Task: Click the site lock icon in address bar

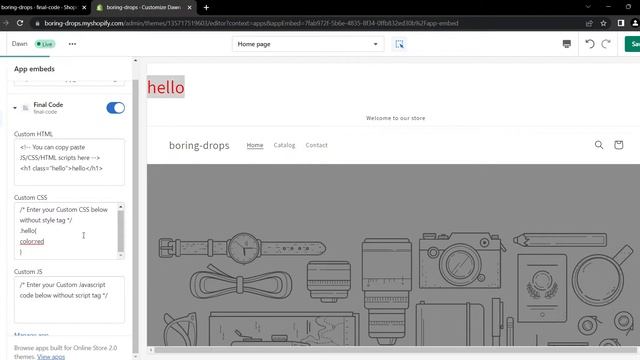Action: pos(38,23)
